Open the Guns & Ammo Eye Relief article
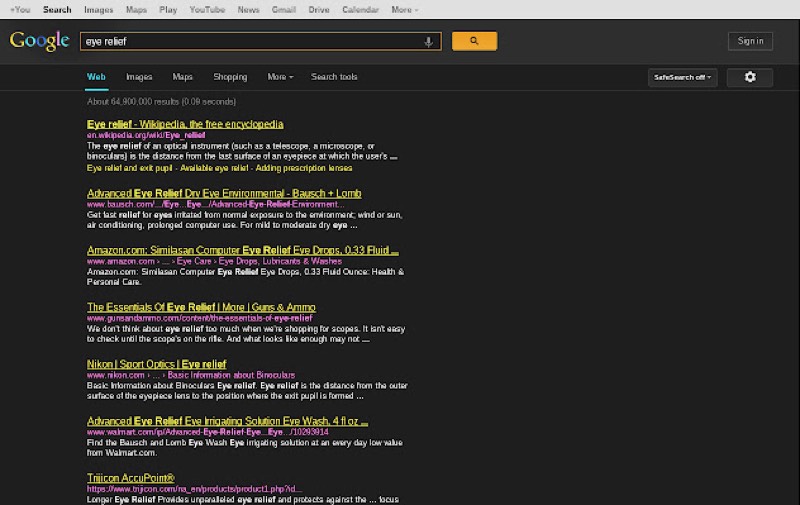The image size is (800, 505). 201,307
